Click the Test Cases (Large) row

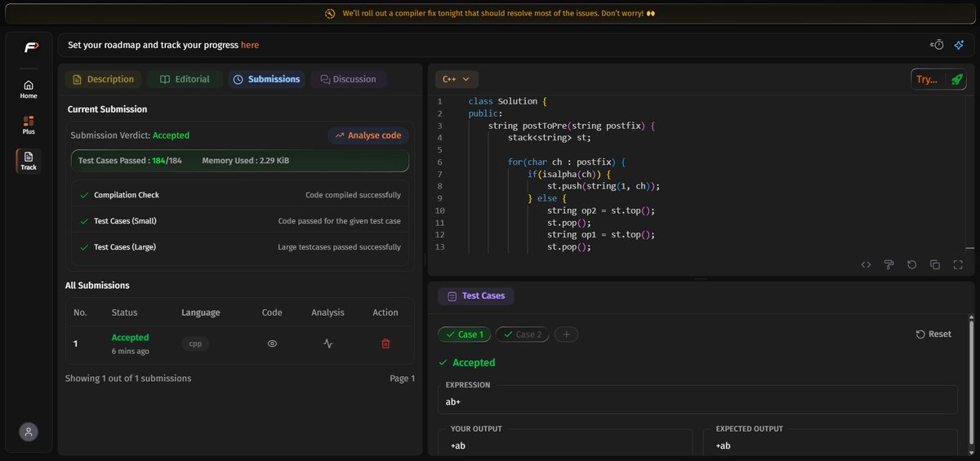(x=240, y=246)
